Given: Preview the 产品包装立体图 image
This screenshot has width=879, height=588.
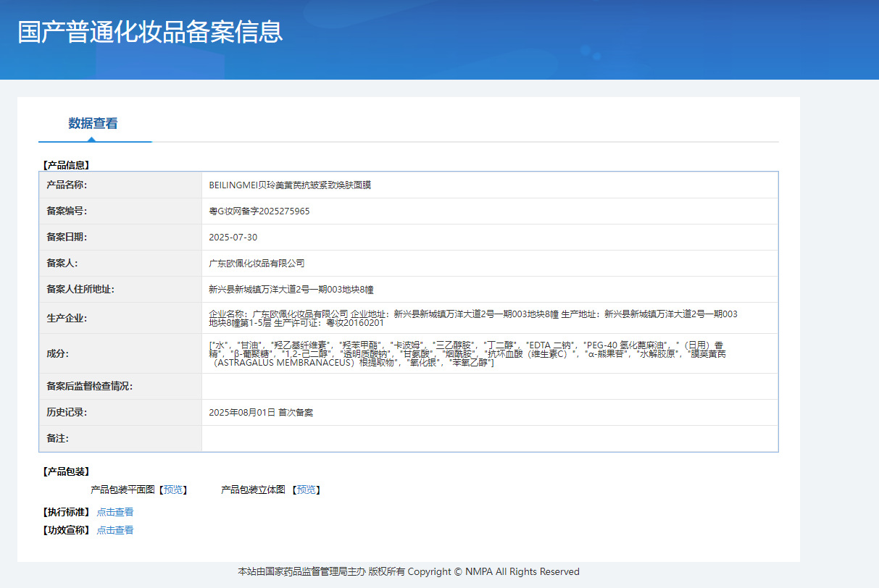Looking at the screenshot, I should [x=306, y=490].
